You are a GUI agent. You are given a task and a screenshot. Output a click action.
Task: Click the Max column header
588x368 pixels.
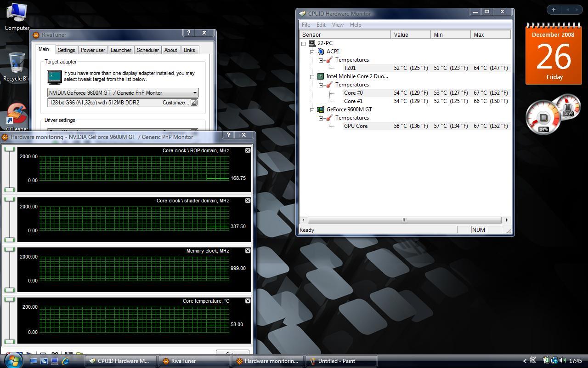(491, 34)
